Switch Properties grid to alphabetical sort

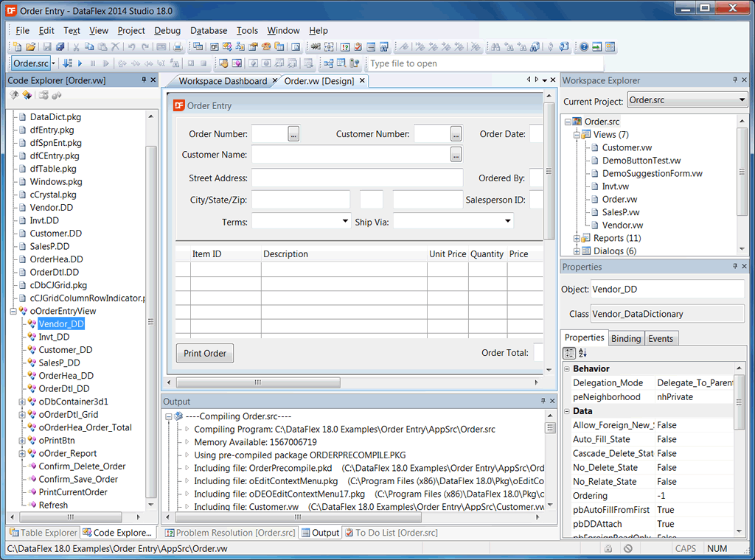pyautogui.click(x=582, y=354)
